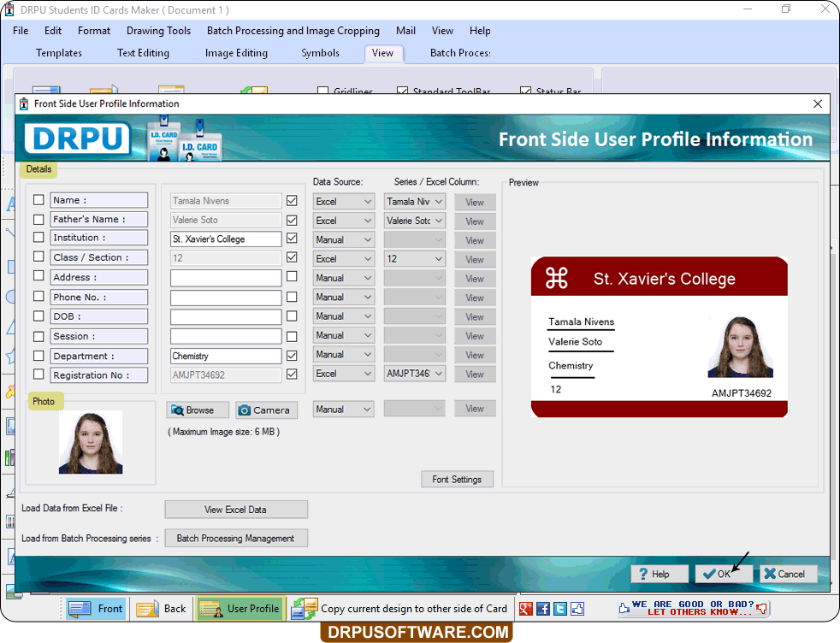Open Excel Column dropdown showing 12

coord(415,259)
